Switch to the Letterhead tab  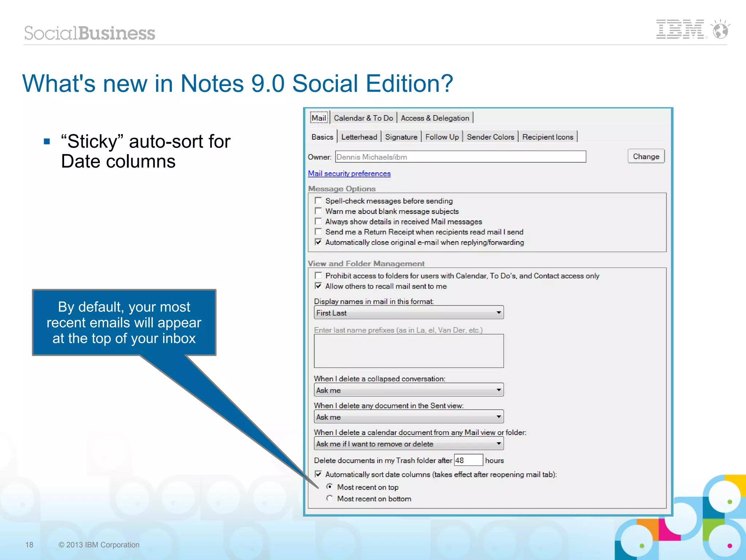[x=359, y=137]
